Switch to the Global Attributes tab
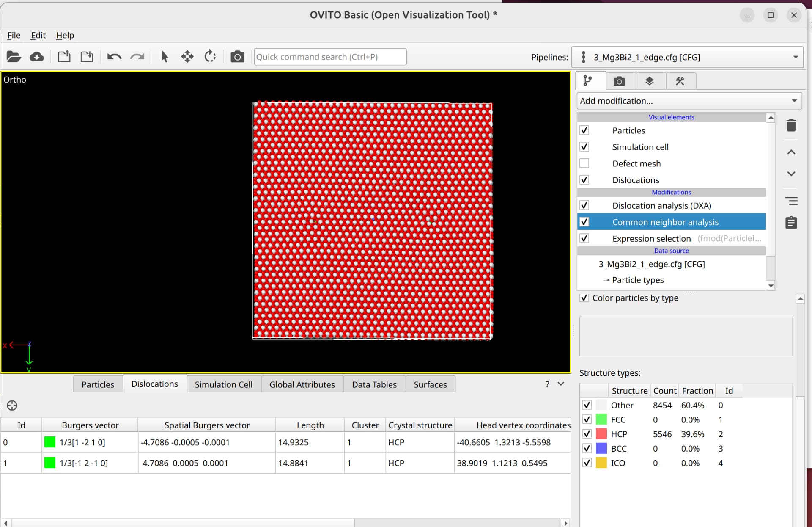Screen dimensions: 812x527 pyautogui.click(x=302, y=384)
